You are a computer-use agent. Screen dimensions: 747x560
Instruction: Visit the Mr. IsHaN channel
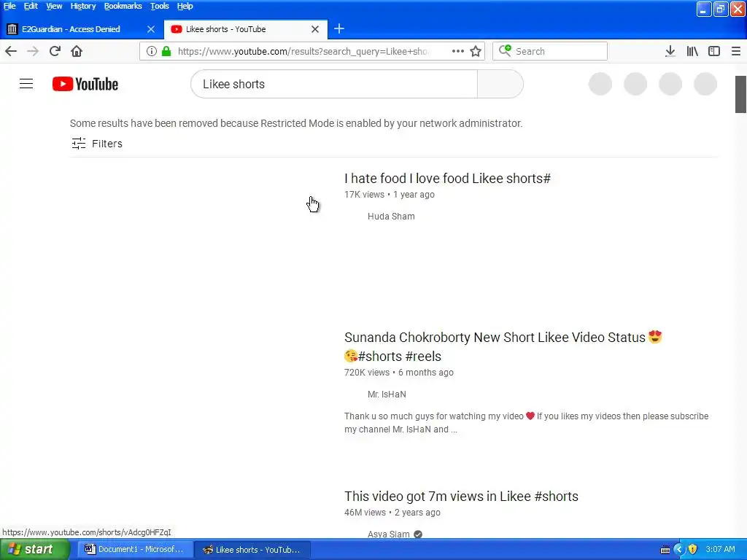click(387, 394)
